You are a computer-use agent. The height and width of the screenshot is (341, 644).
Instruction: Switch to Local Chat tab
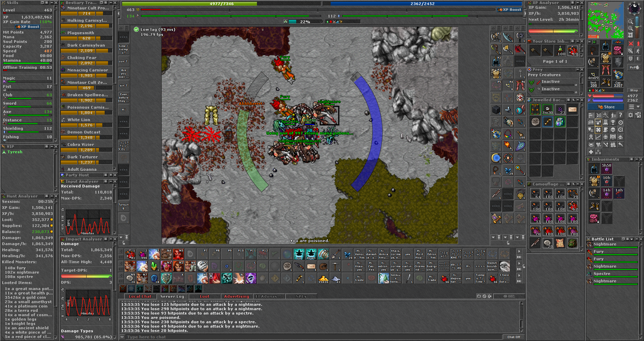[140, 296]
